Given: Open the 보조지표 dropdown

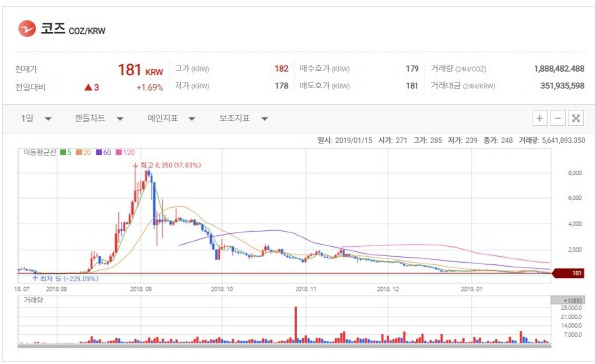Looking at the screenshot, I should (244, 118).
